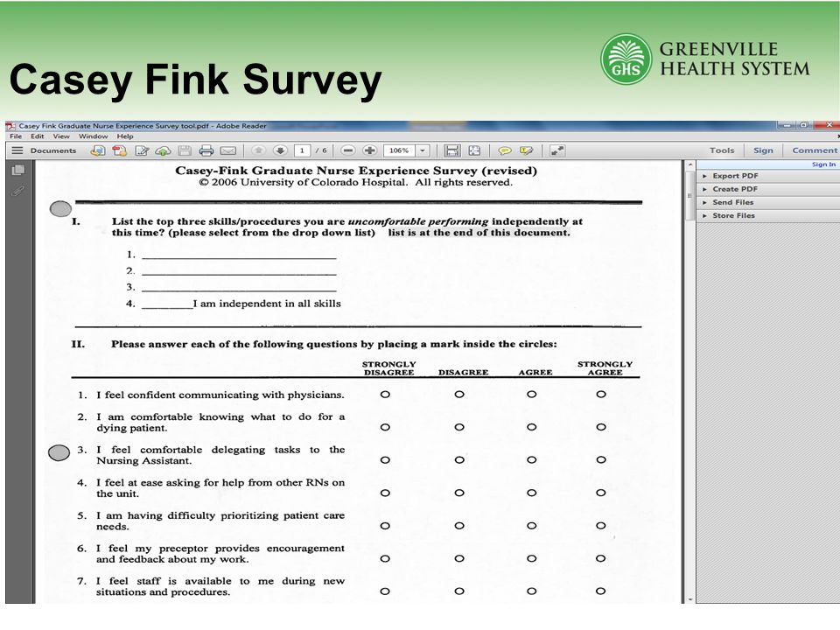Click the Greenville Health System logo
Image resolution: width=840 pixels, height=630 pixels.
coord(705,59)
